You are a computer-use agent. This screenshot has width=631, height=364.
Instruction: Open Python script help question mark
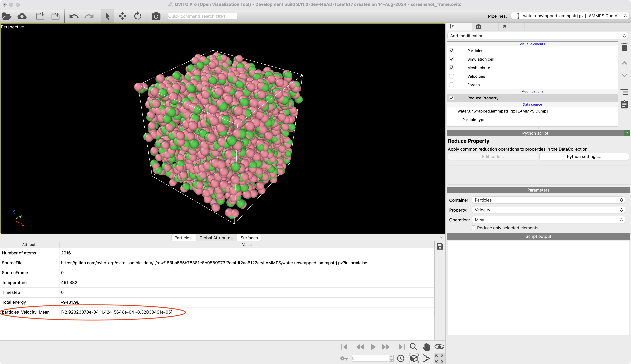click(627, 133)
